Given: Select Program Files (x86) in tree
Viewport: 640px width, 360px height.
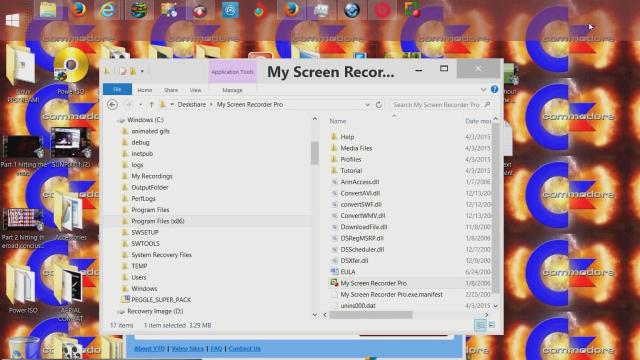Looking at the screenshot, I should click(158, 221).
